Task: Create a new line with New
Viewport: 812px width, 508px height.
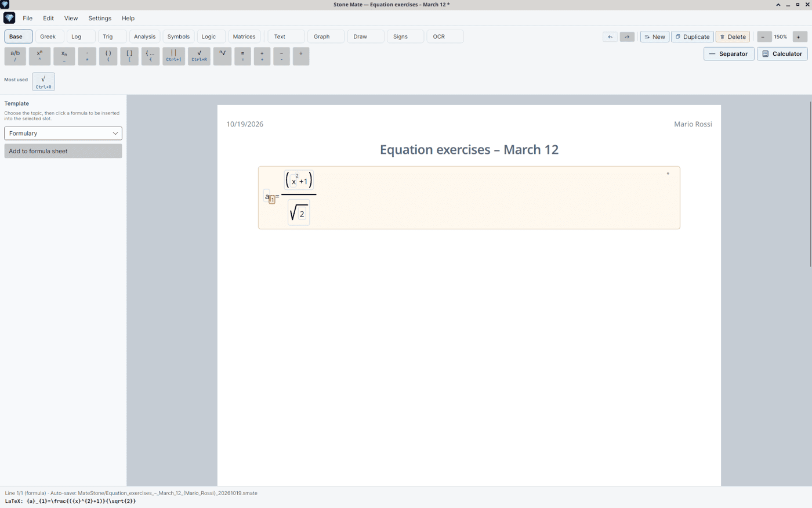Action: (655, 37)
